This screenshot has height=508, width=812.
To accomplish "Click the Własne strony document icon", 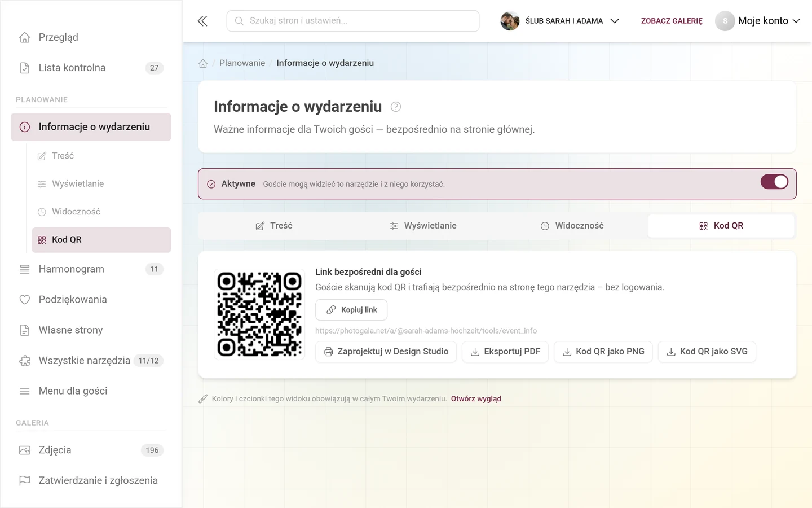I will click(25, 330).
